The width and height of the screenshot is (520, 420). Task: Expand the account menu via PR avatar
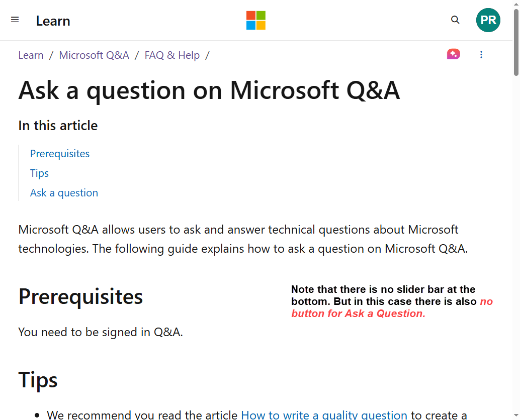(488, 20)
